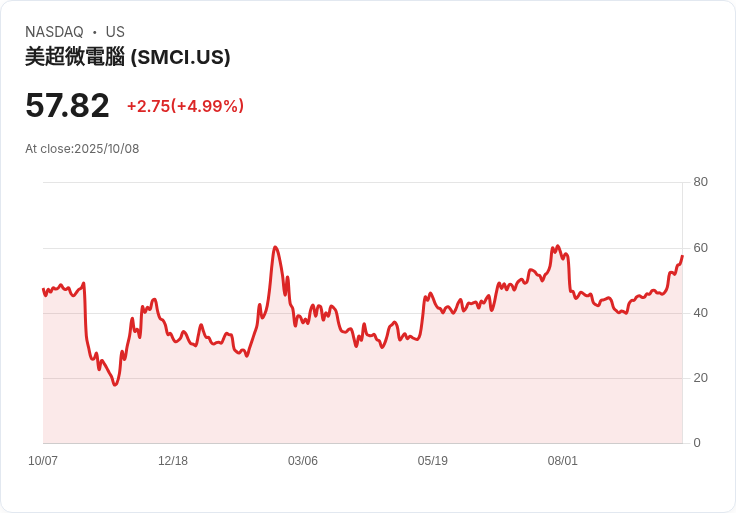The height and width of the screenshot is (513, 736).
Task: Click the chart line's sharp peak before 03/06
Action: (x=275, y=247)
